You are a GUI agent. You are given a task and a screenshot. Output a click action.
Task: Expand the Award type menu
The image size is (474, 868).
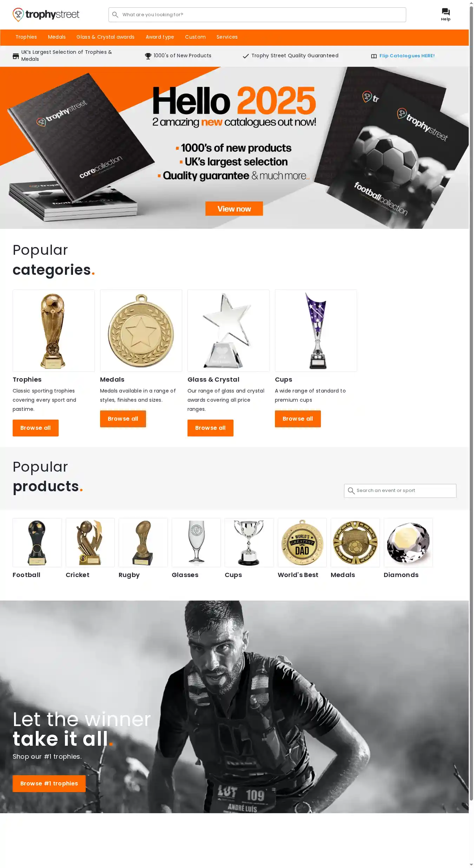[160, 37]
